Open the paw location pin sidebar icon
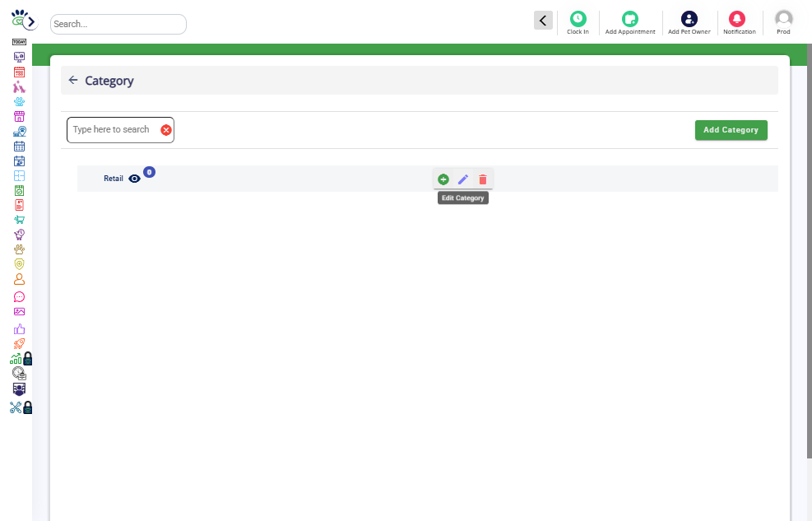This screenshot has width=812, height=521. coord(19,132)
